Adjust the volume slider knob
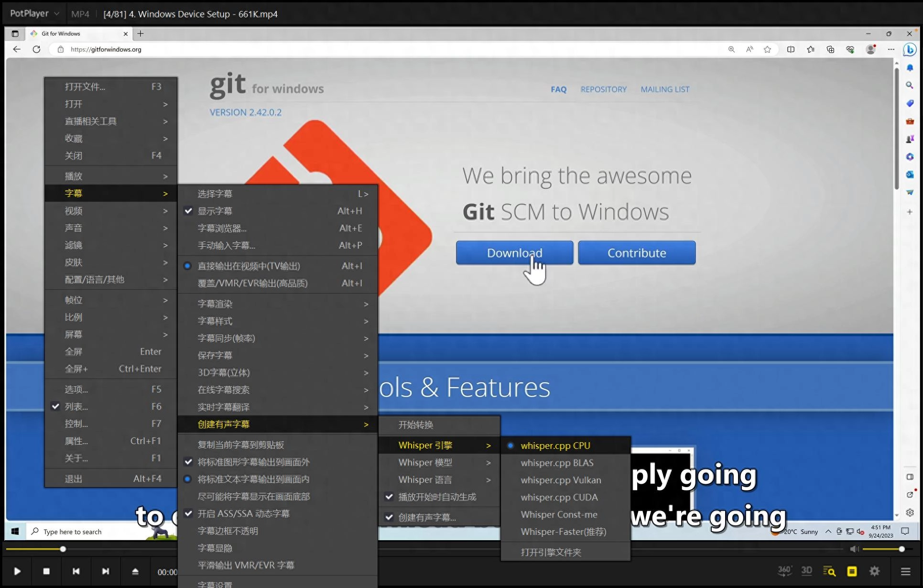923x588 pixels. 901,549
